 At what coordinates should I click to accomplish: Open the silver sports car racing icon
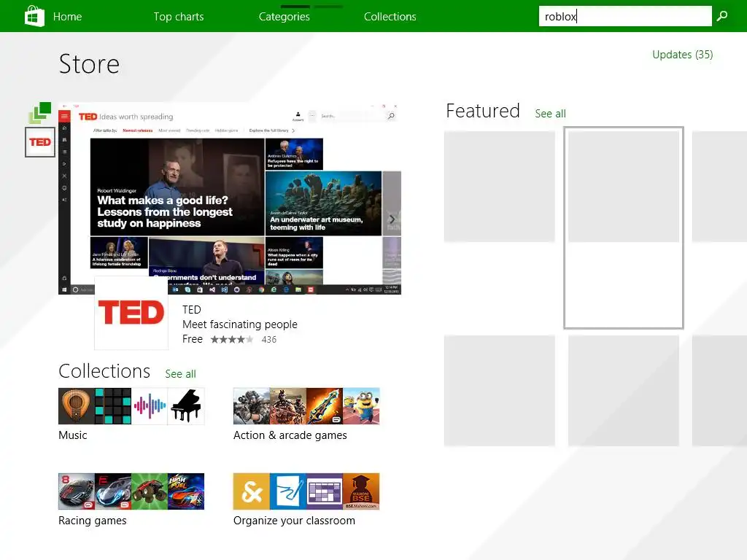(x=113, y=491)
